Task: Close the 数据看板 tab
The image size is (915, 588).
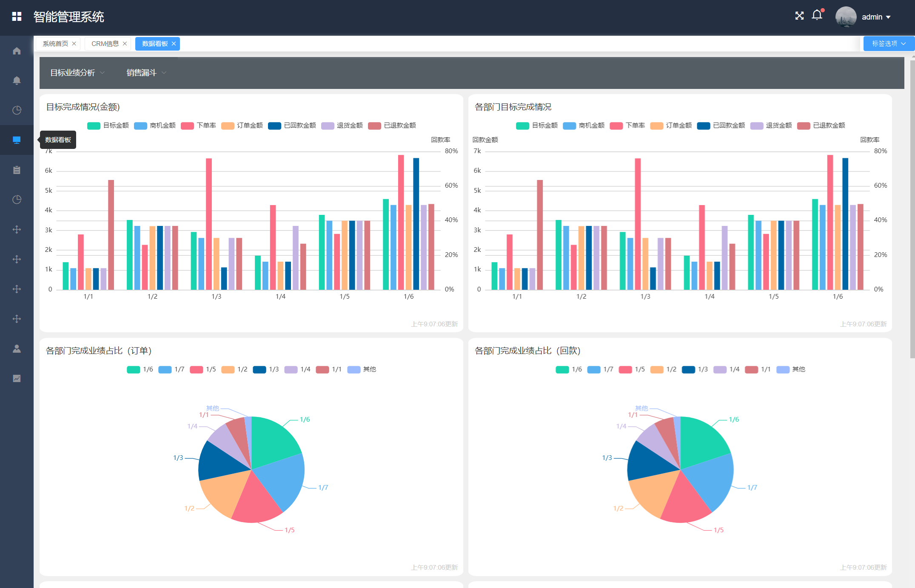Action: (x=174, y=44)
